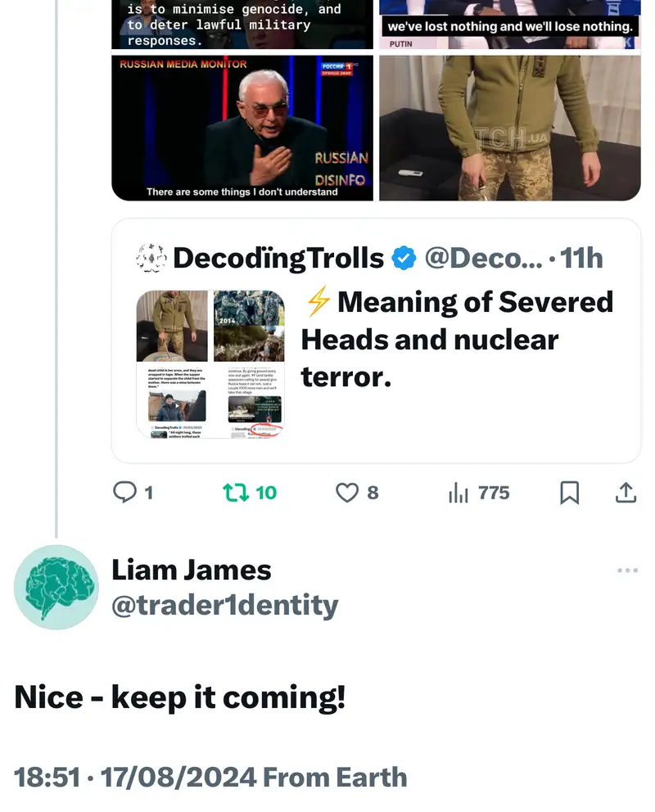Open the quoted tweet image thumbnail
The height and width of the screenshot is (812, 655).
210,364
